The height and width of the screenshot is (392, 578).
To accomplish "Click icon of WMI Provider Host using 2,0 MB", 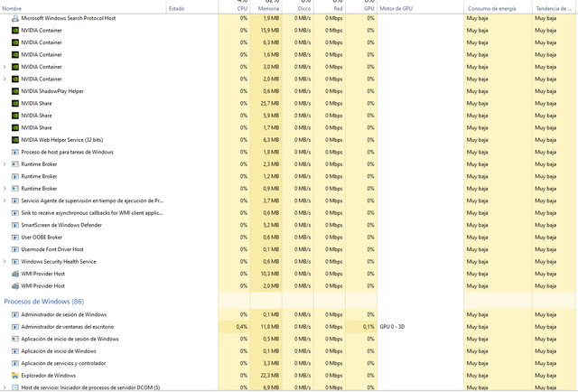I will tap(15, 285).
